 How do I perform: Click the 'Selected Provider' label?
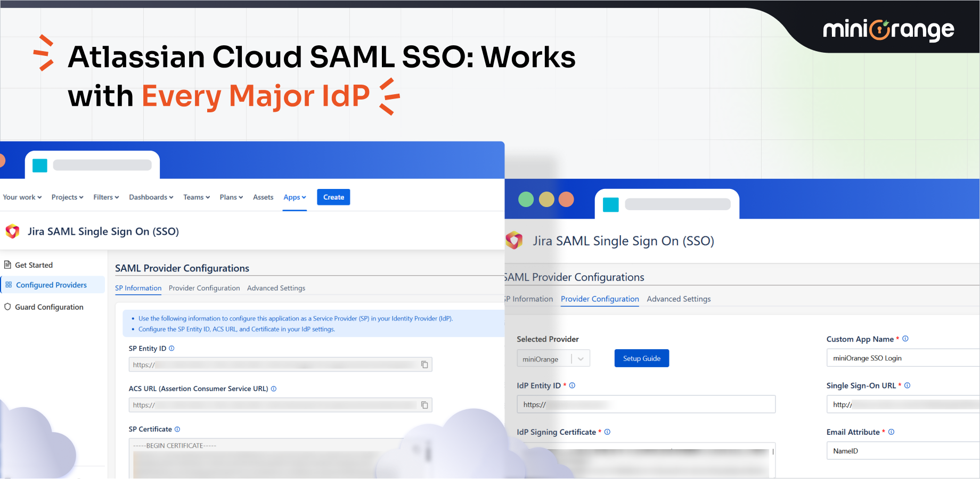[548, 339]
